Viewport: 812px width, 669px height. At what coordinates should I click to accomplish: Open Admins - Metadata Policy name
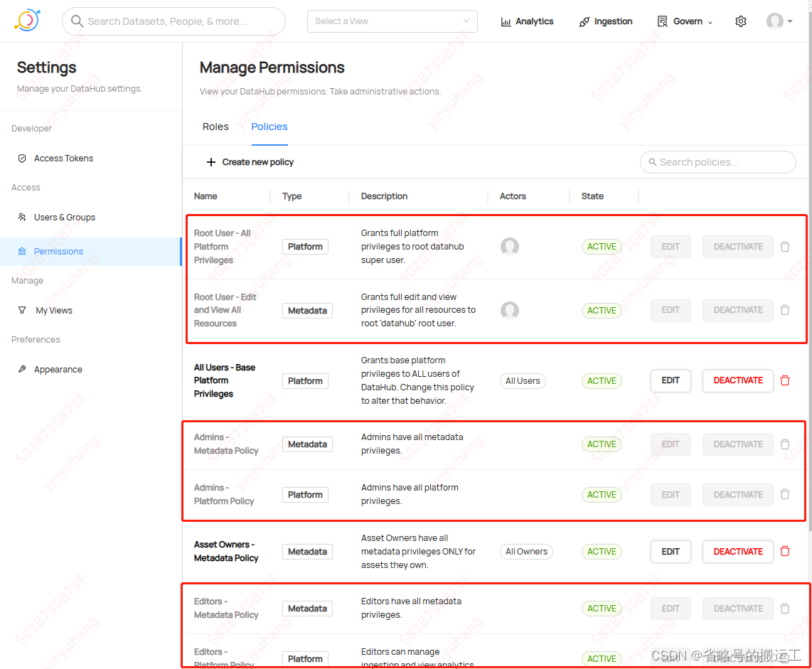pyautogui.click(x=226, y=444)
